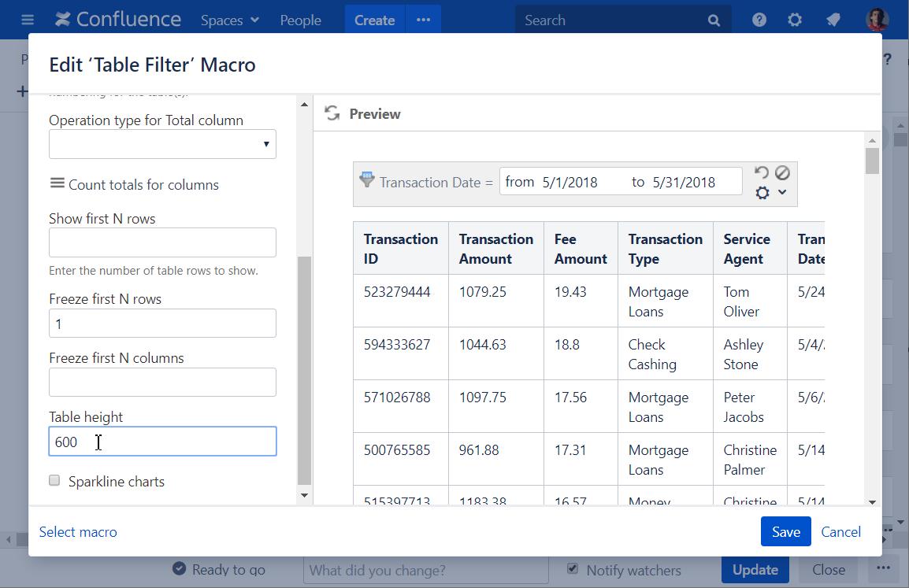Save the Table Filter macro
The height and width of the screenshot is (588, 909).
785,532
